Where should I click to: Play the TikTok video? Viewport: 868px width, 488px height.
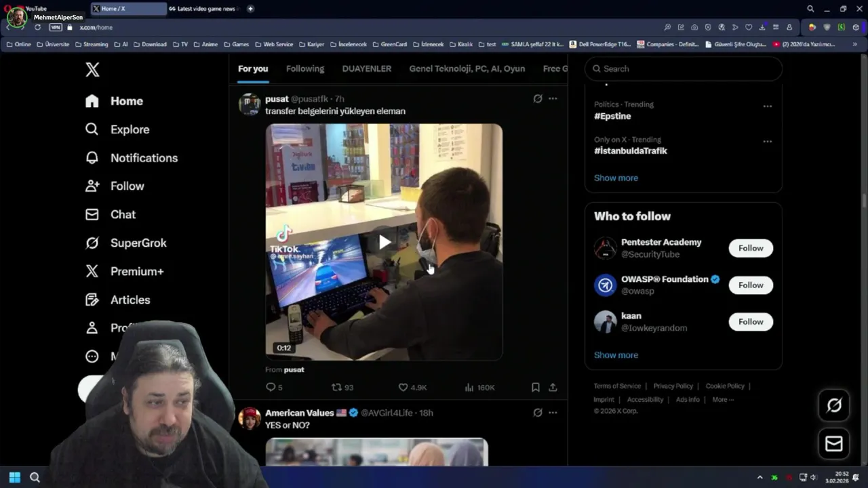[x=384, y=242]
